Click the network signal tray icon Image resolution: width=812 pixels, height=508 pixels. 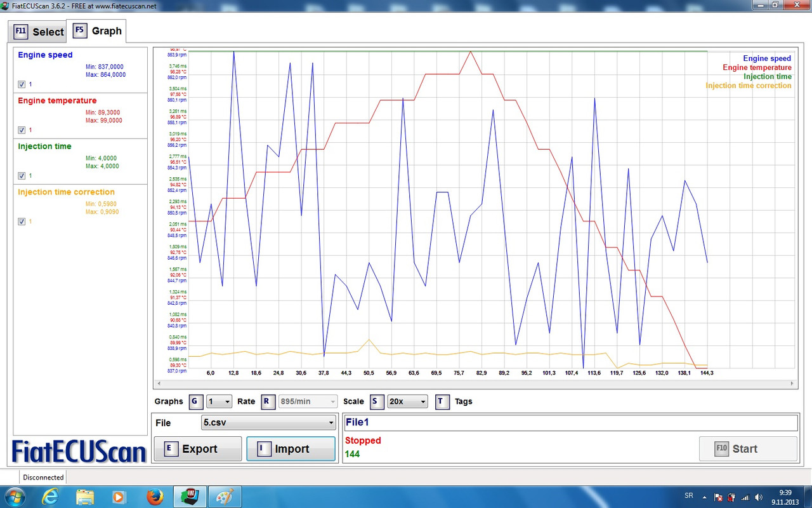(x=745, y=497)
